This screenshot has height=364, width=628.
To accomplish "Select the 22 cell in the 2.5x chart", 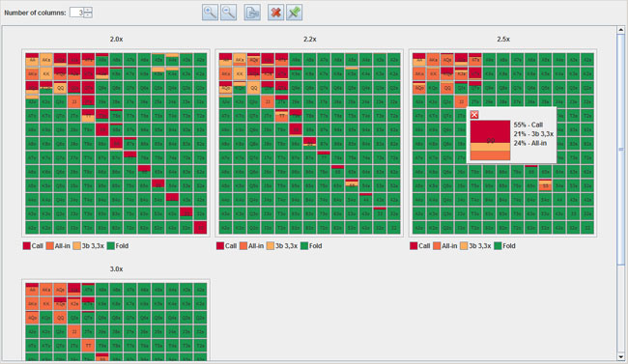I will point(587,228).
